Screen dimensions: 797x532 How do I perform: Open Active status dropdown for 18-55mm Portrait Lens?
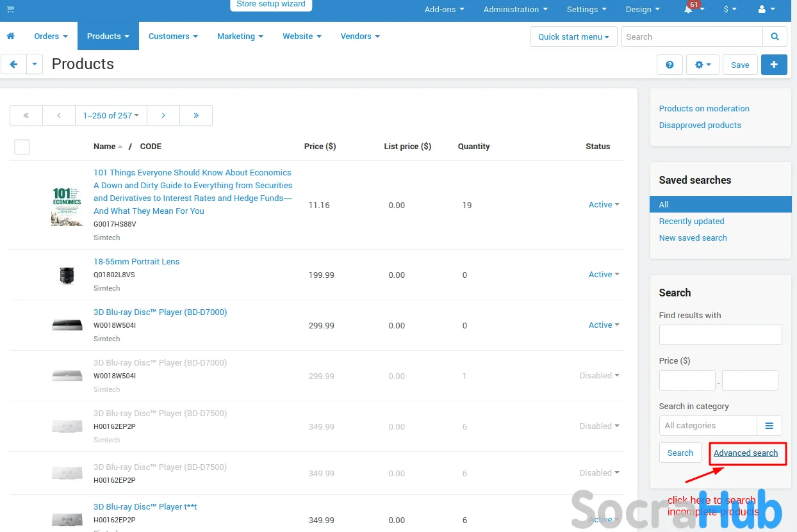[604, 275]
